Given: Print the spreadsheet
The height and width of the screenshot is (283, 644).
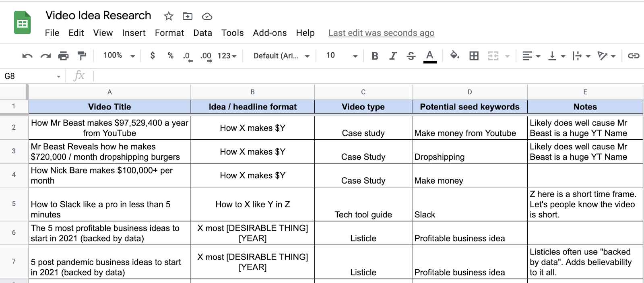Looking at the screenshot, I should [x=64, y=56].
